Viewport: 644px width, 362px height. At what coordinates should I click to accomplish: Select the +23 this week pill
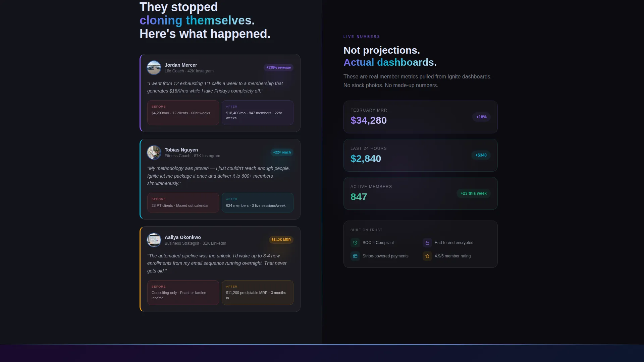click(x=473, y=193)
